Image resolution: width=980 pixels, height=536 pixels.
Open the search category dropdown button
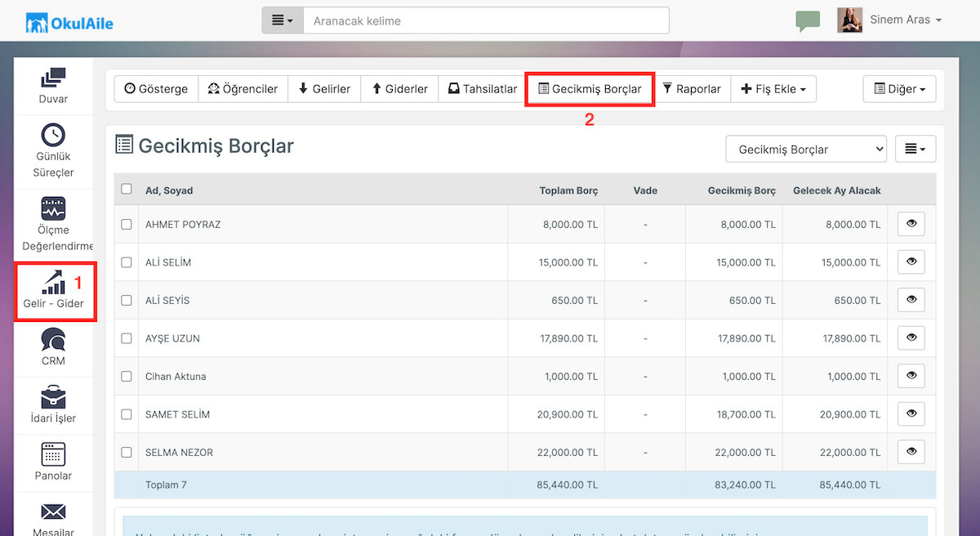[x=283, y=20]
